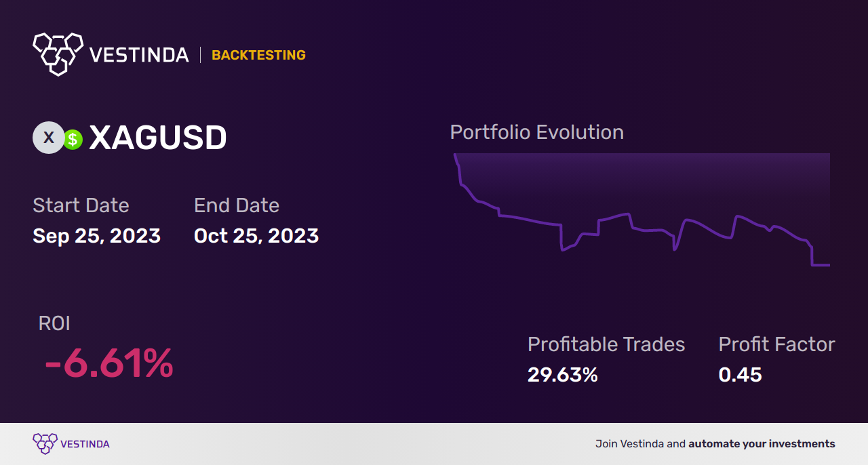Screen dimensions: 868x465
Task: Click the -6.61% ROI value
Action: [108, 363]
